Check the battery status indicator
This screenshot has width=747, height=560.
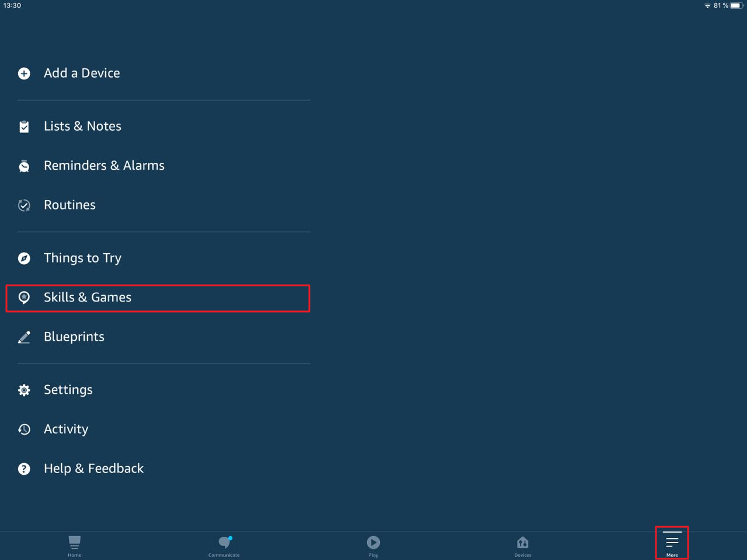pyautogui.click(x=736, y=6)
